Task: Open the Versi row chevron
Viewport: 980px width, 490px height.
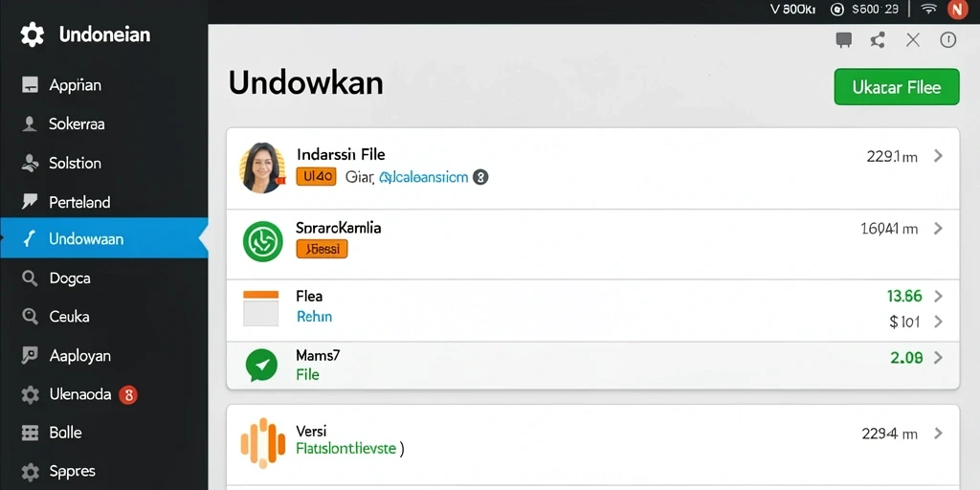Action: (x=938, y=434)
